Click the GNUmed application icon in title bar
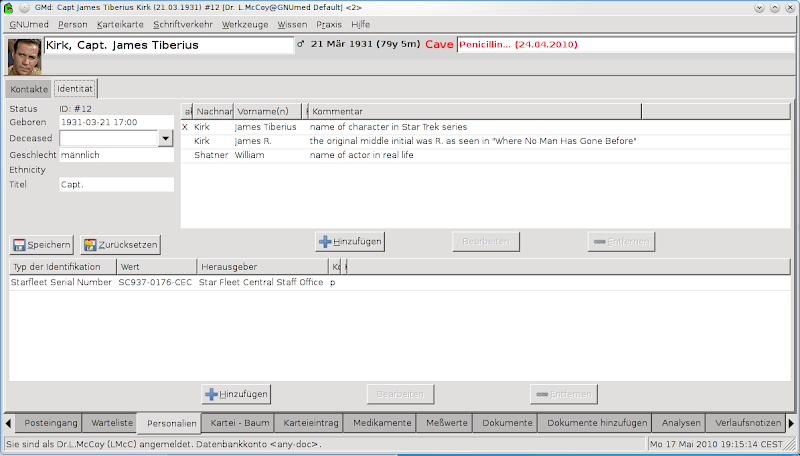Viewport: 800px width, 456px height. tap(8, 8)
